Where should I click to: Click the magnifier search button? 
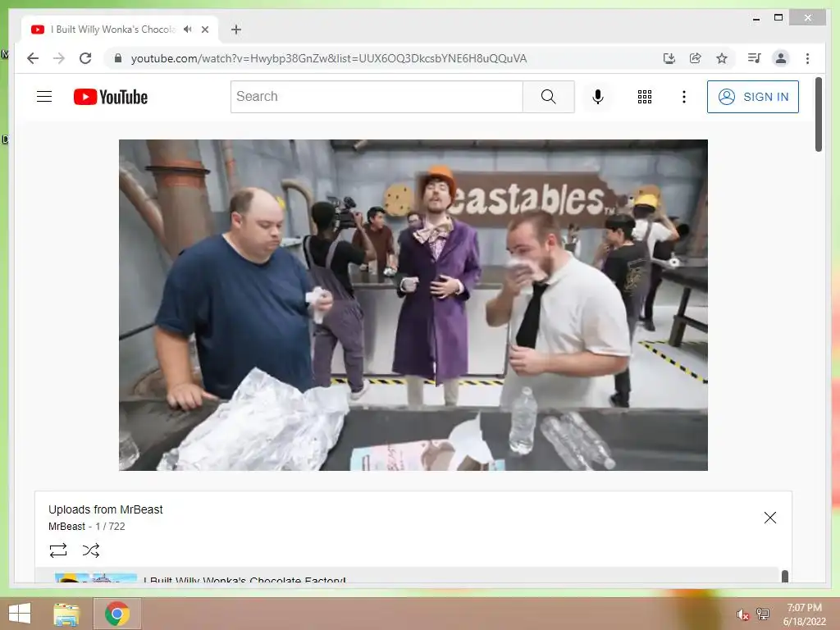click(x=549, y=97)
